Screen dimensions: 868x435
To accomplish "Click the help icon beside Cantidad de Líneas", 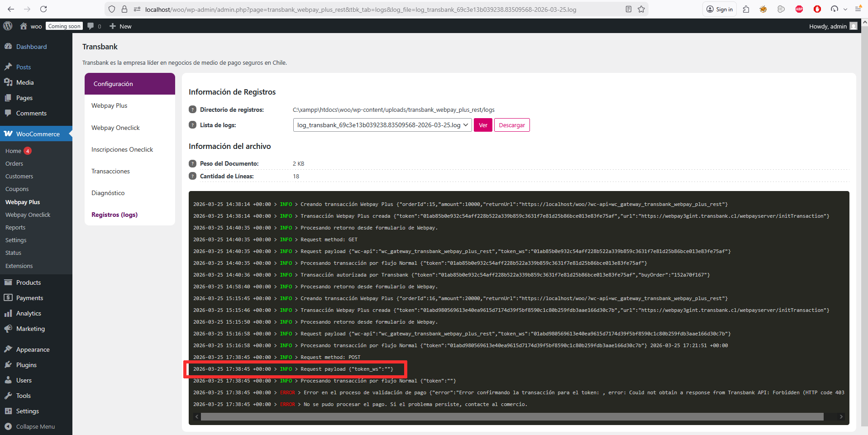I will [192, 176].
